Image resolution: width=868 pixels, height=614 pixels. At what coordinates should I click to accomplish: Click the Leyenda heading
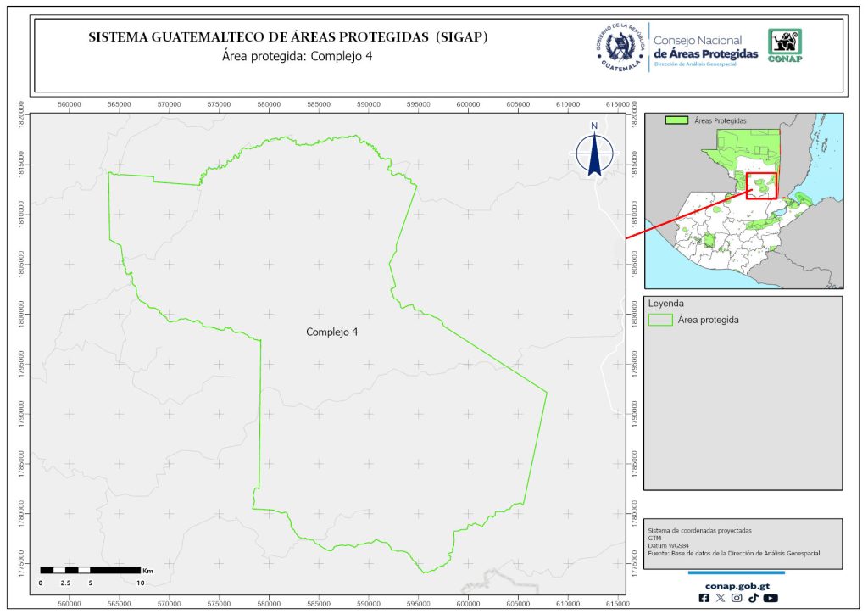pyautogui.click(x=665, y=303)
